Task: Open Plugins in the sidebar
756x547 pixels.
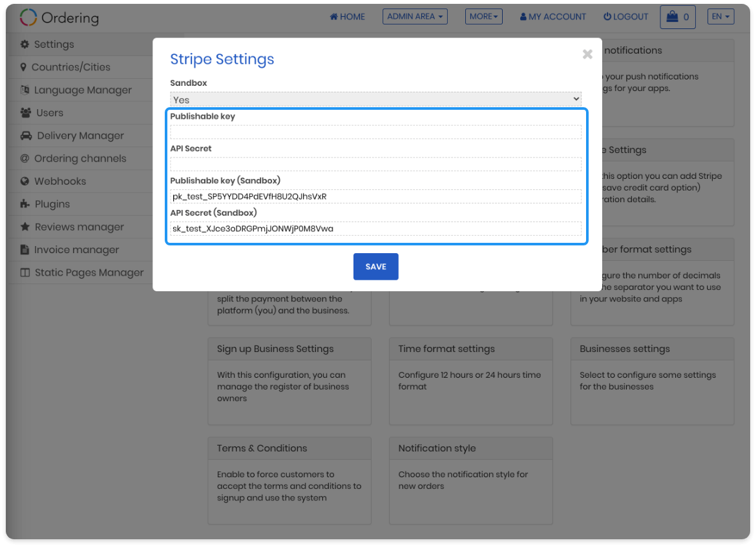Action: pyautogui.click(x=81, y=204)
